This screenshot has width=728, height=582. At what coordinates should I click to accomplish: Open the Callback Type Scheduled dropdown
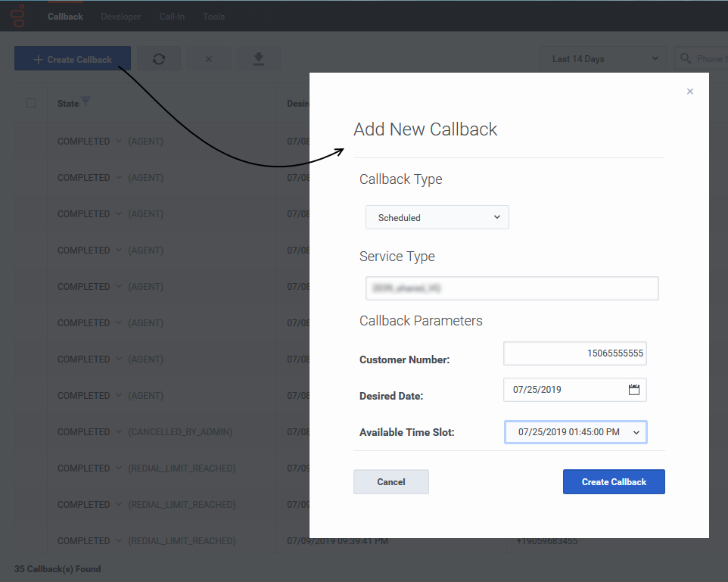click(437, 217)
